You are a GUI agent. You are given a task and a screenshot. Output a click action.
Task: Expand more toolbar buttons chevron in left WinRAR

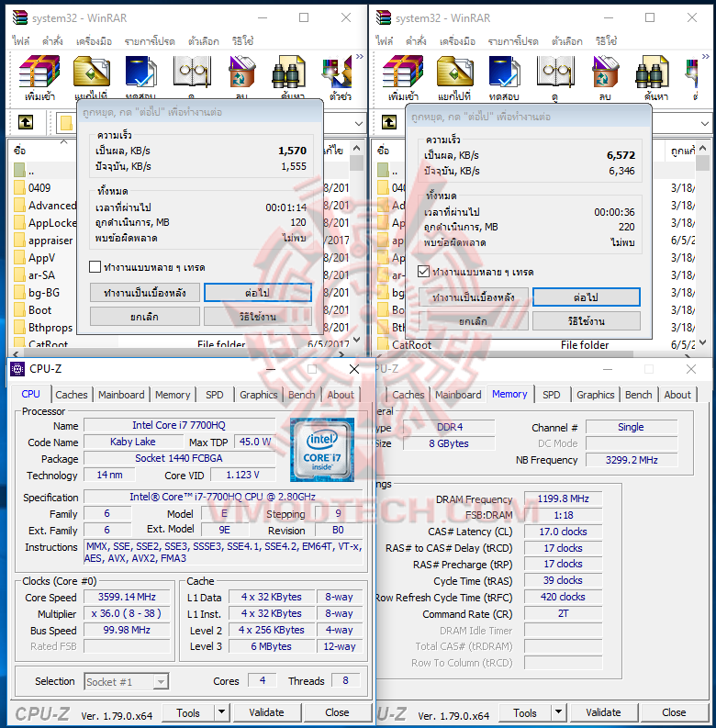coord(360,56)
